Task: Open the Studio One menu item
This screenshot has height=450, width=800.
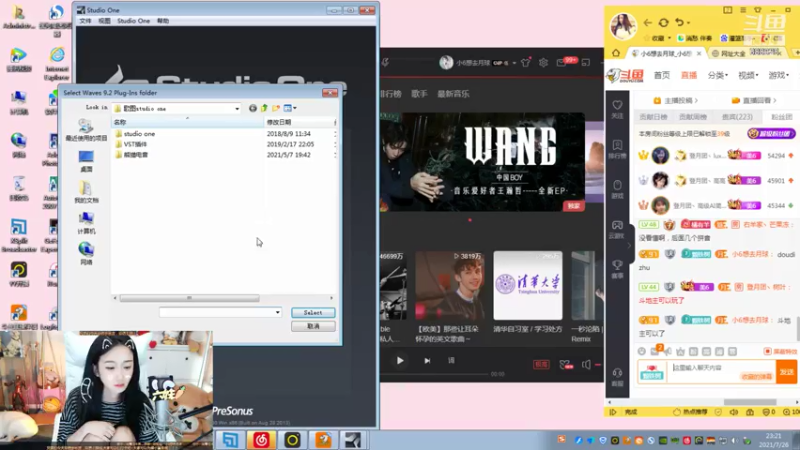Action: click(134, 21)
